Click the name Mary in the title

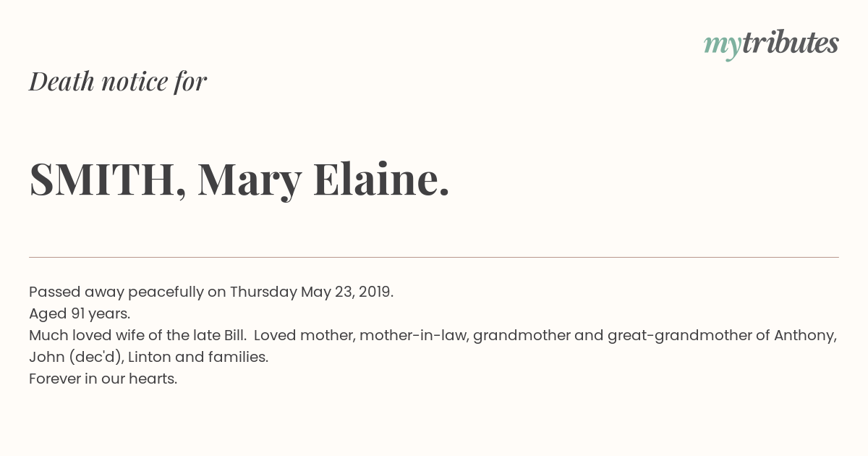point(250,181)
